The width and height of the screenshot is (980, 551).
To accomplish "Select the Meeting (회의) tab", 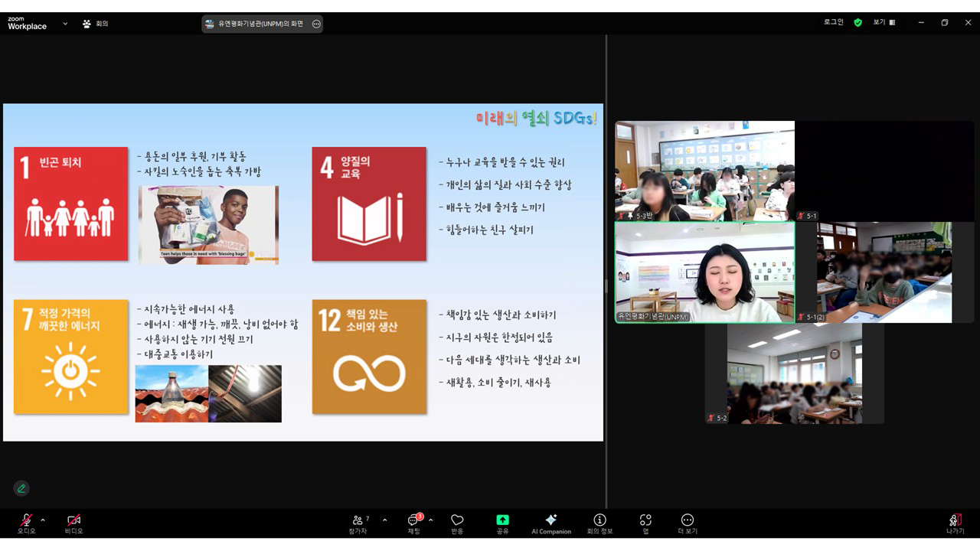I will pyautogui.click(x=96, y=24).
